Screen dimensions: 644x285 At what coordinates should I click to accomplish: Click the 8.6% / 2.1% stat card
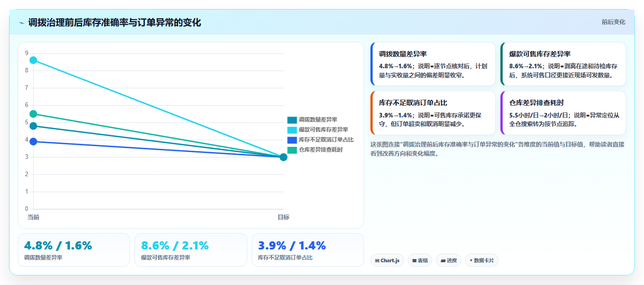click(191, 250)
